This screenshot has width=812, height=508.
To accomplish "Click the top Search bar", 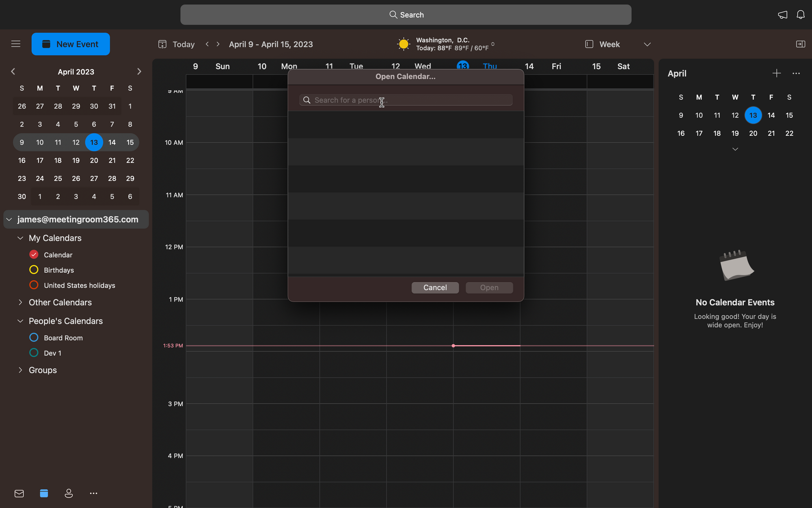I will point(406,15).
